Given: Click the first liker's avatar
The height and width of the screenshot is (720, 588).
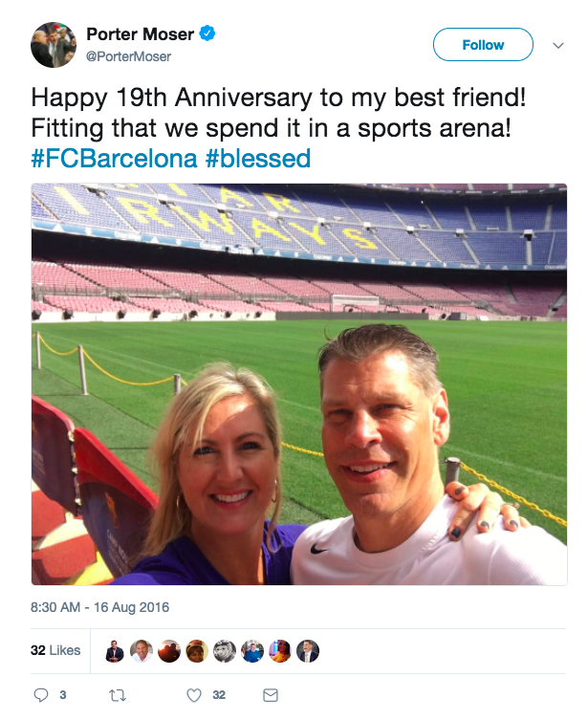Looking at the screenshot, I should pos(115,650).
